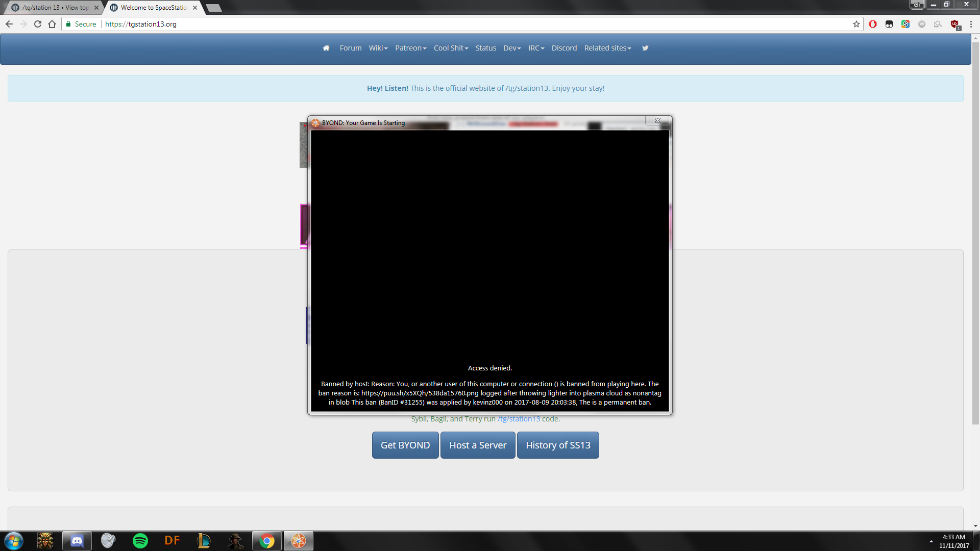Click the browser forward arrow
This screenshot has width=980, height=551.
point(23,24)
